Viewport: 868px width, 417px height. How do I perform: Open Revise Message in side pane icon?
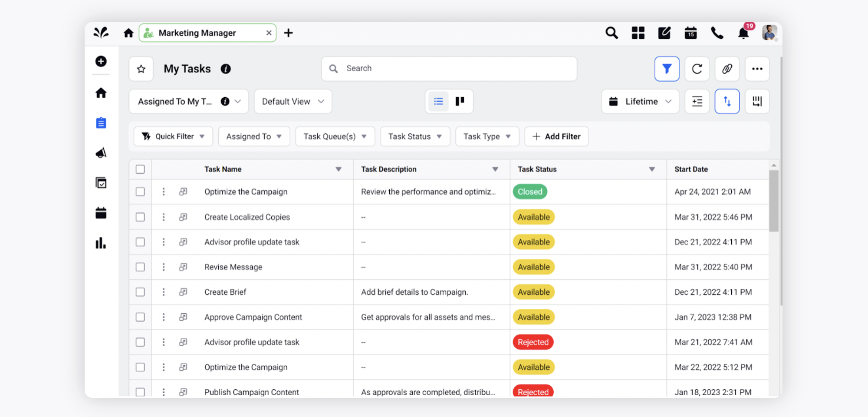(x=183, y=267)
